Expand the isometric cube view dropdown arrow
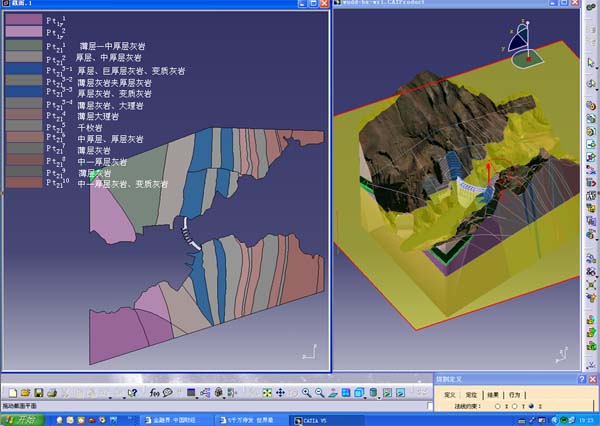 point(365,398)
